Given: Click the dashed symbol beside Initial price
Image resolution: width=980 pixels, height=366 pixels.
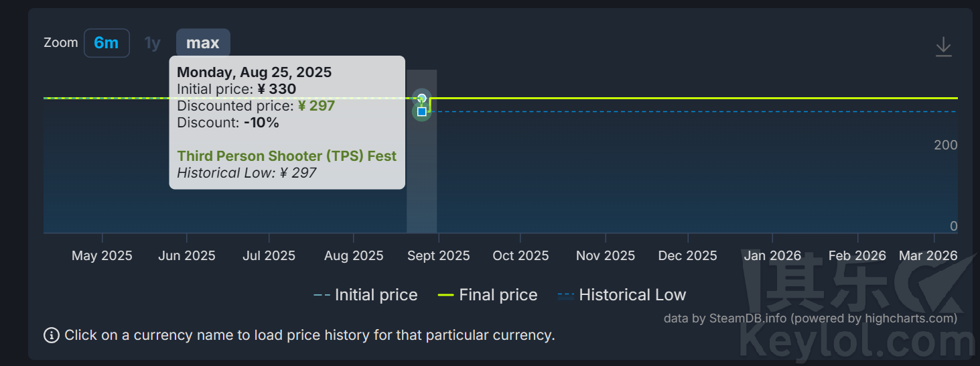Looking at the screenshot, I should pyautogui.click(x=322, y=295).
